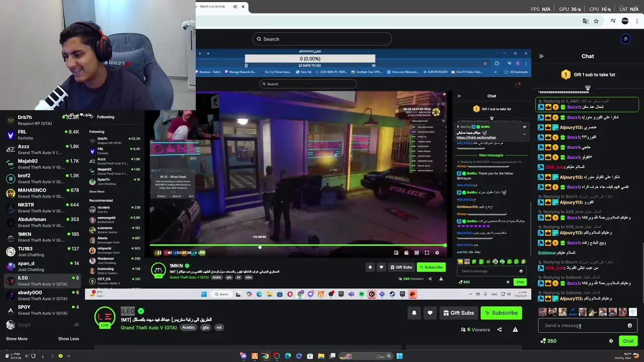Open brof2 channel in sidebar
The image size is (644, 362).
coord(42,178)
